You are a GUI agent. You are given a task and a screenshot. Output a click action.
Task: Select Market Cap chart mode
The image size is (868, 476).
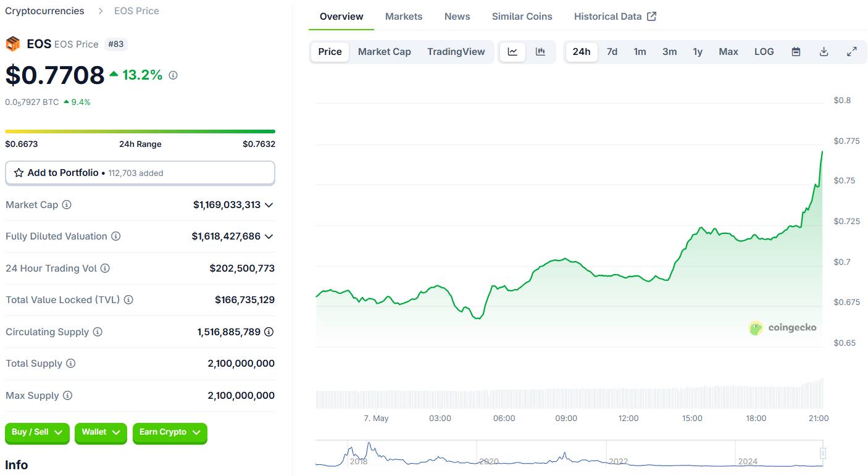[x=384, y=52]
